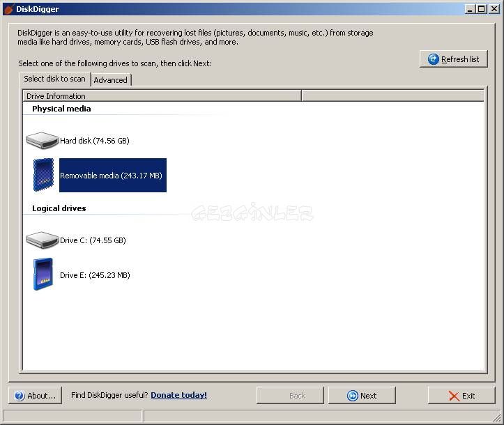This screenshot has height=425, width=504.
Task: Click the Drive E: memory card icon
Action: click(x=43, y=275)
